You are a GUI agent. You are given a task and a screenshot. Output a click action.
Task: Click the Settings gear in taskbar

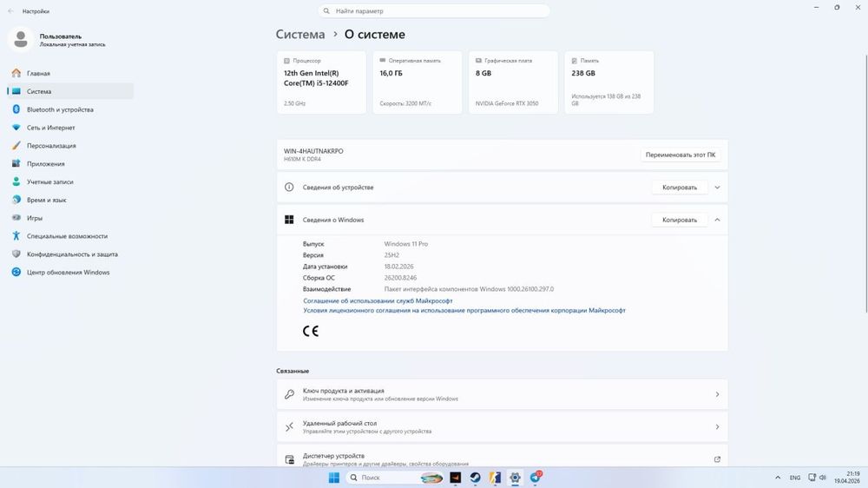[515, 478]
